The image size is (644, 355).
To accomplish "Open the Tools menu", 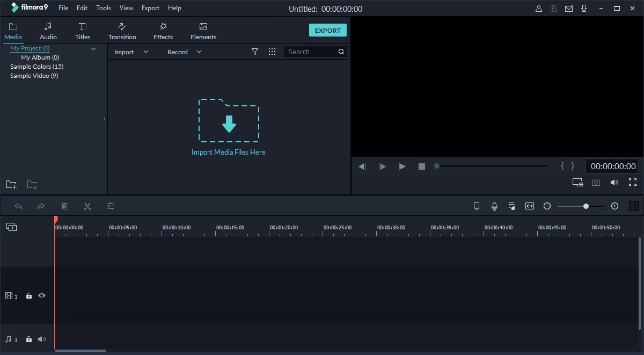I will 104,8.
